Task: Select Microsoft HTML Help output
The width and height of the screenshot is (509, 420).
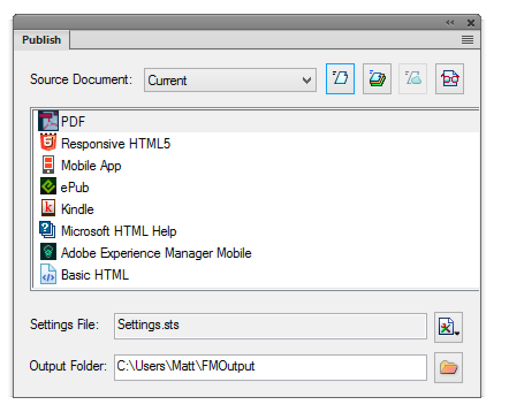Action: click(119, 231)
